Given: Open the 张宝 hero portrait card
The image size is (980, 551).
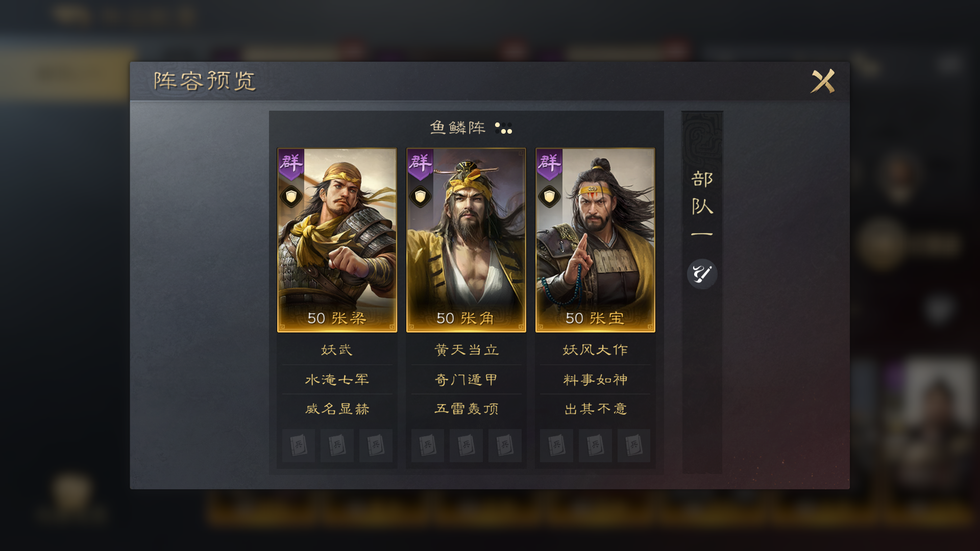Looking at the screenshot, I should (595, 240).
